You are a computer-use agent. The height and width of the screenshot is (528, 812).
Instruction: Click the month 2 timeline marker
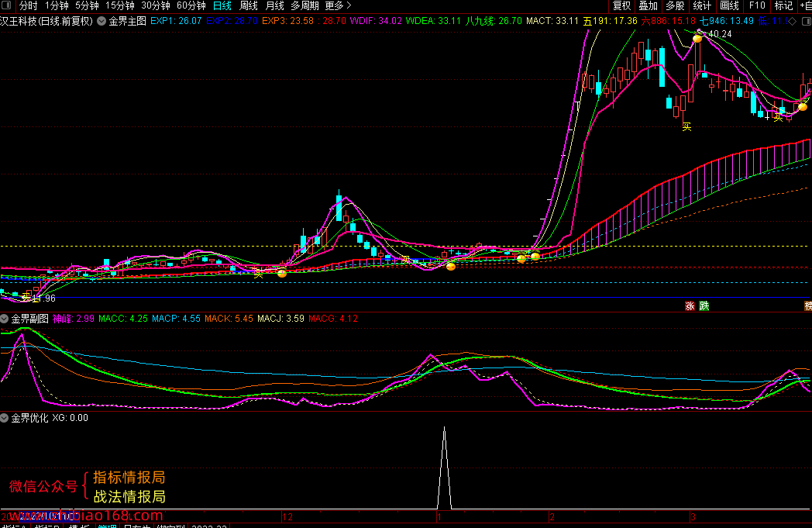coord(552,516)
